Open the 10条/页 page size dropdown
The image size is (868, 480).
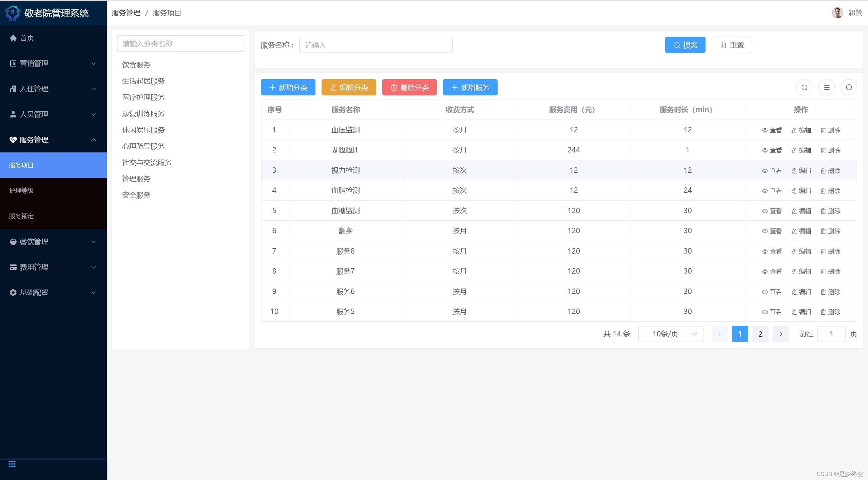(x=671, y=334)
